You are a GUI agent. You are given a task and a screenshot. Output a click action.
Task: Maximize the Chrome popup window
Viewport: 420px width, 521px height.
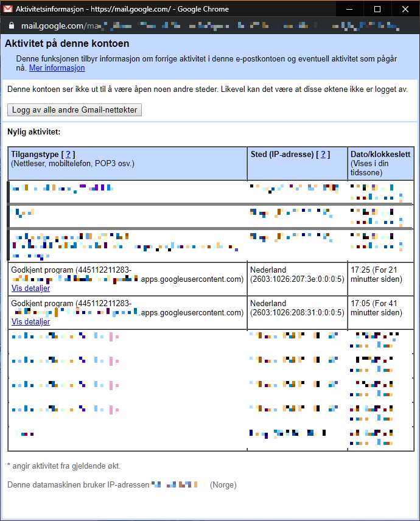[377, 9]
